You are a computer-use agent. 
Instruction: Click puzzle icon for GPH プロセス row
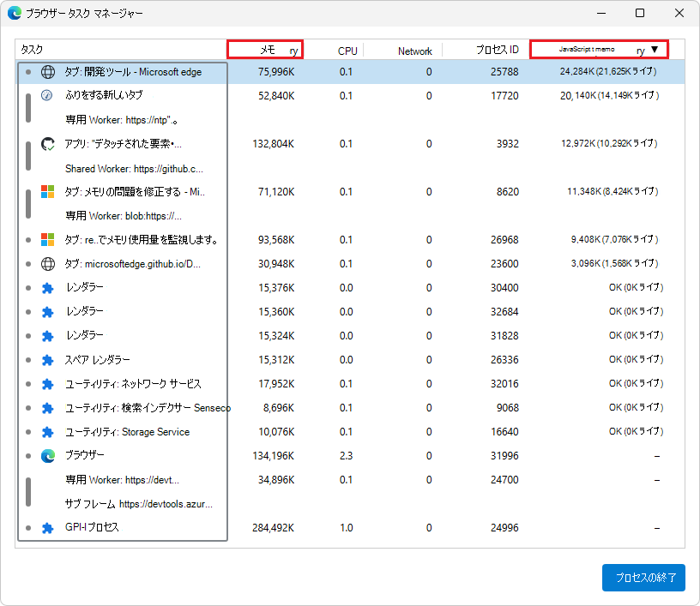tap(48, 528)
